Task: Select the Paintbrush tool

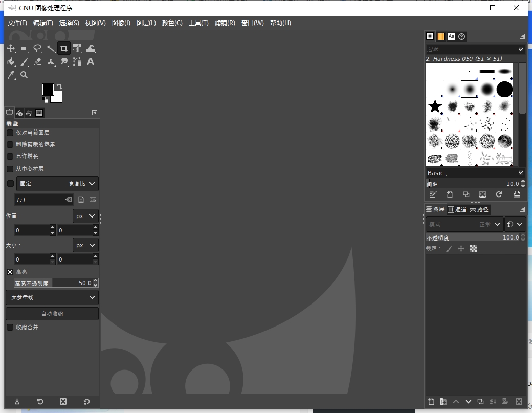Action: coord(24,61)
